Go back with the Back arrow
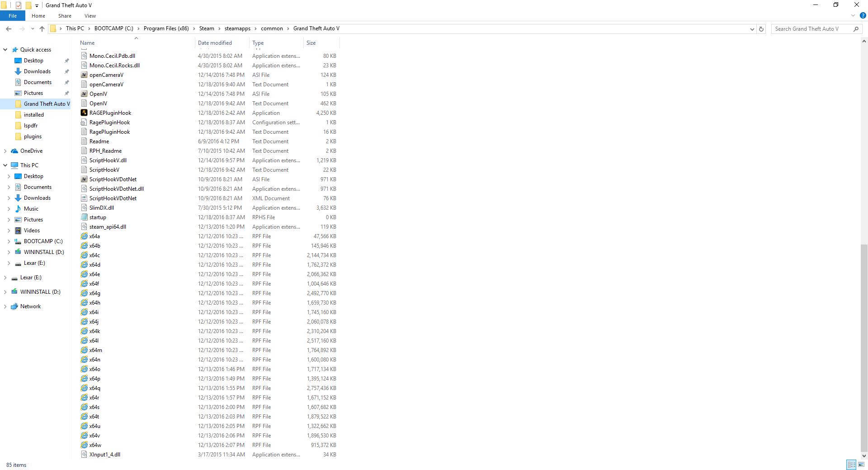Image resolution: width=868 pixels, height=470 pixels. 9,28
